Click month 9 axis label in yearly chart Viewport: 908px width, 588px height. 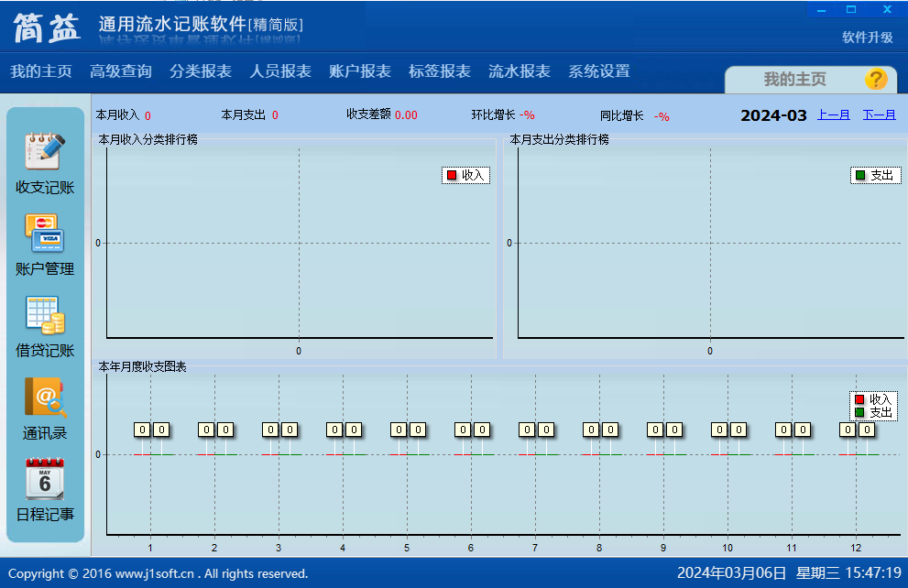click(663, 548)
